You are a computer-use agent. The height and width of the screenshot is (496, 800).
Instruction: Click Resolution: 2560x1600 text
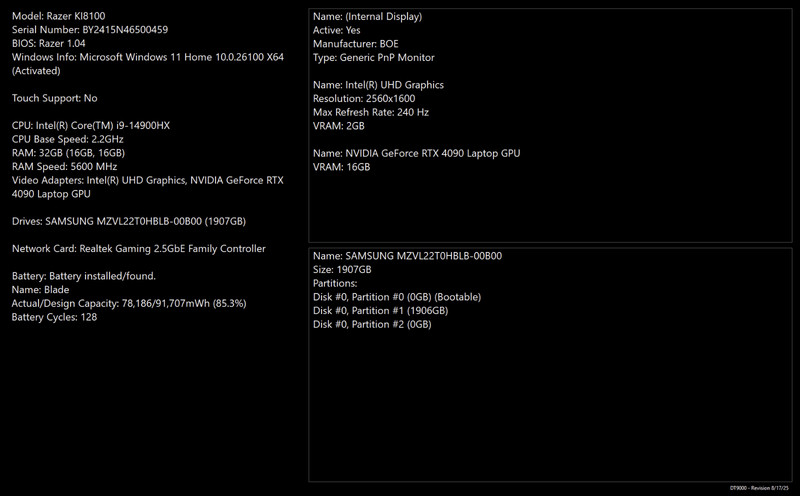coord(364,99)
